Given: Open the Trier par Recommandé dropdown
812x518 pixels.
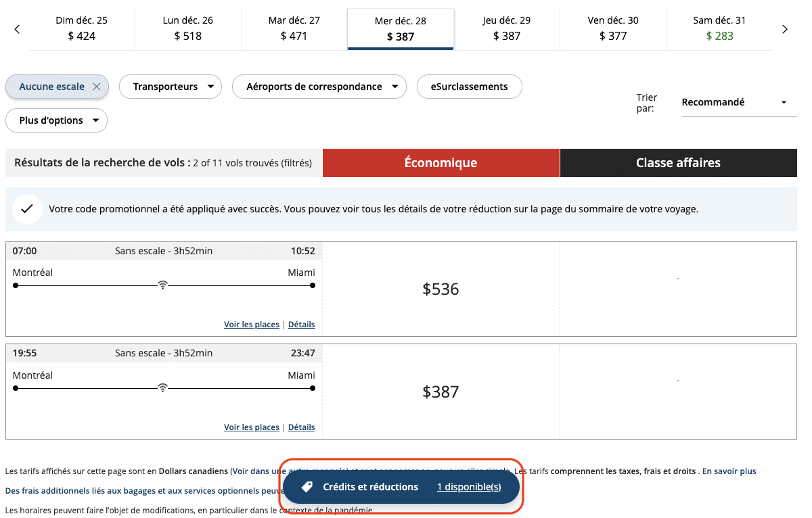Looking at the screenshot, I should (x=738, y=102).
